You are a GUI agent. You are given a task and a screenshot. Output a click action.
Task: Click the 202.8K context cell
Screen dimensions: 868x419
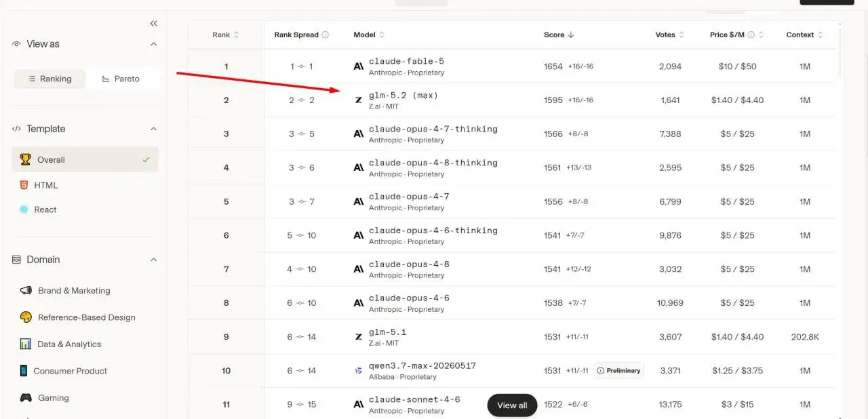(x=805, y=337)
